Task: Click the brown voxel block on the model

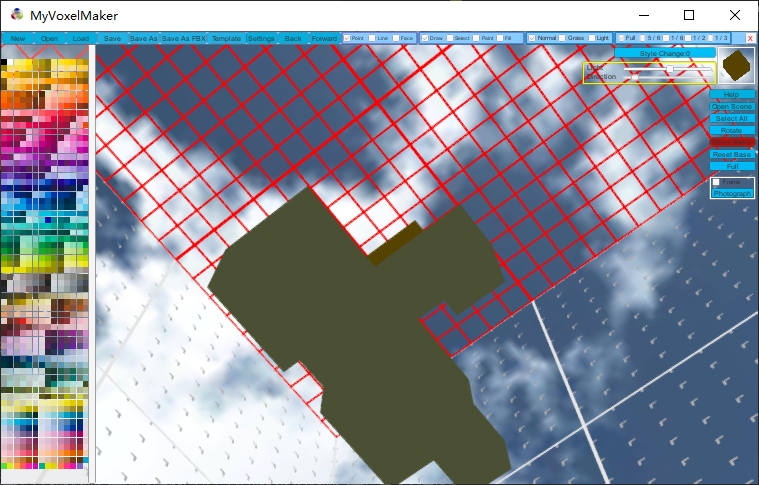Action: click(395, 243)
